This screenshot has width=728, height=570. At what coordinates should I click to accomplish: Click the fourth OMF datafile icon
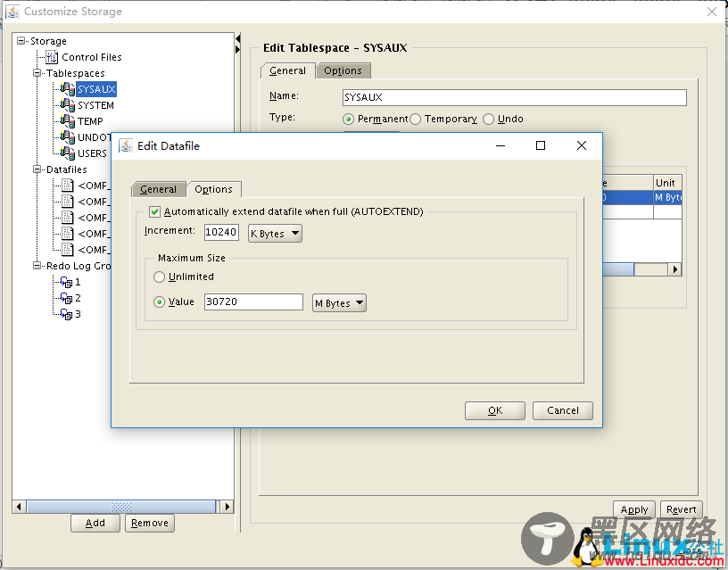(68, 234)
